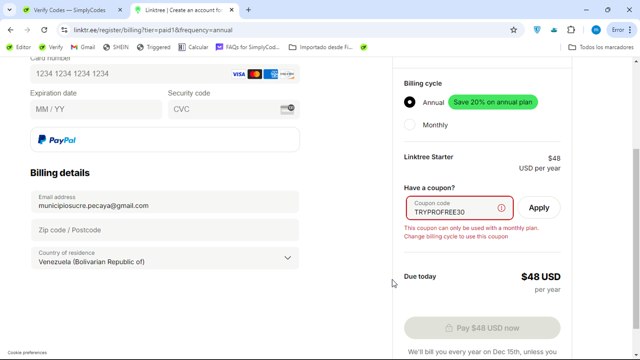This screenshot has height=360, width=640.
Task: Open the shield extension icon
Action: tap(537, 30)
